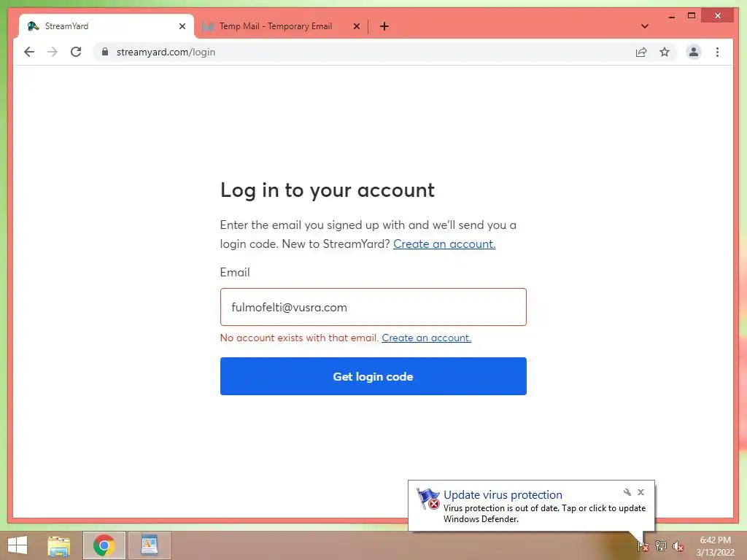This screenshot has height=560, width=747.
Task: Open File Explorer from the taskbar
Action: [x=59, y=545]
